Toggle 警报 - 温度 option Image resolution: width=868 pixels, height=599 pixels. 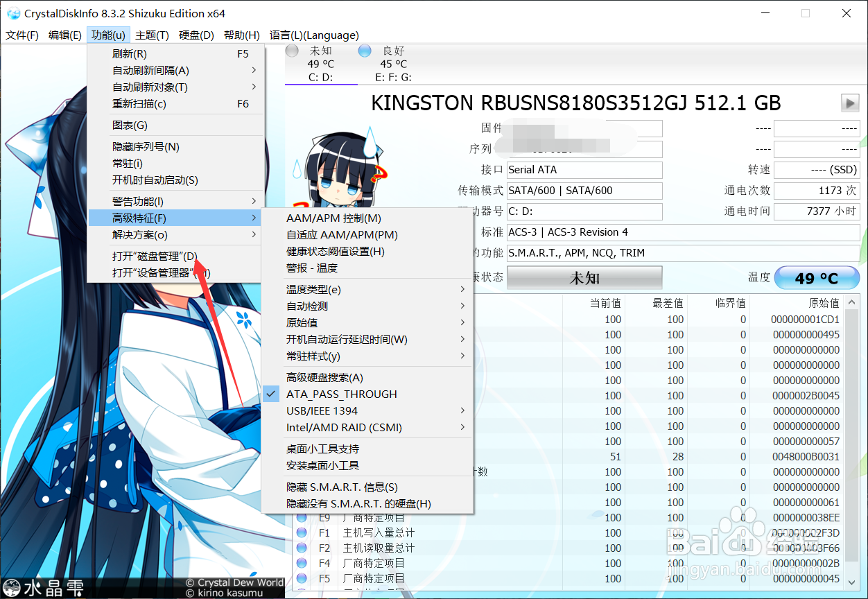[367, 268]
